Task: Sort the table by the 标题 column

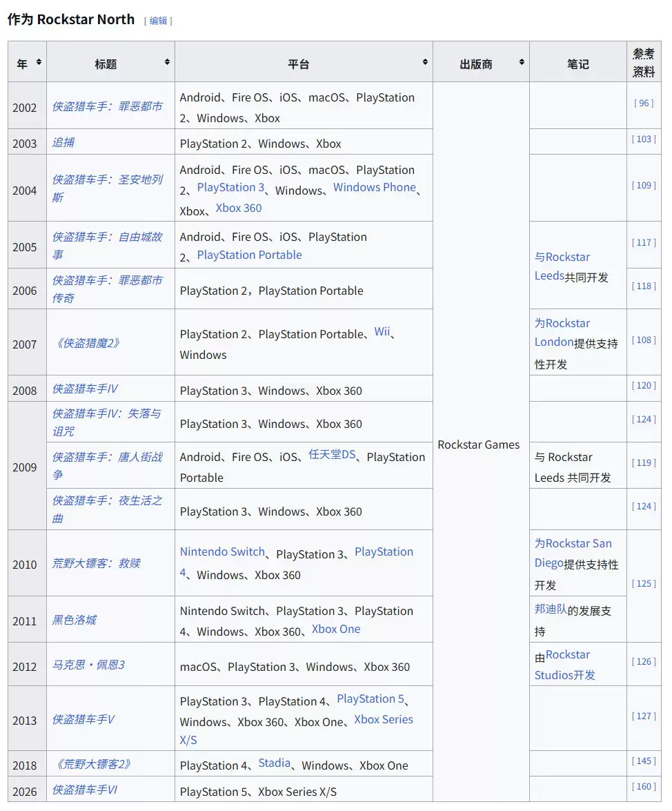Action: pyautogui.click(x=166, y=61)
